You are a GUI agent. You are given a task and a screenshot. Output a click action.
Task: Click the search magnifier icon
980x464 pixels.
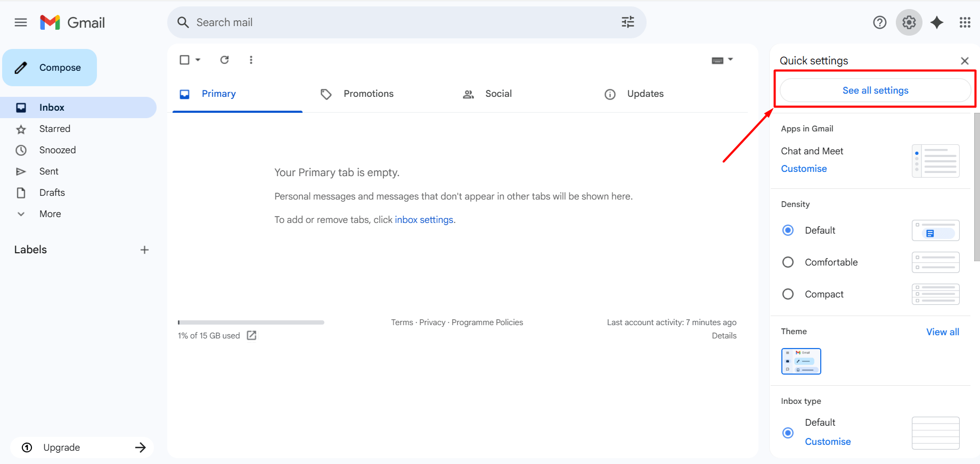coord(183,22)
